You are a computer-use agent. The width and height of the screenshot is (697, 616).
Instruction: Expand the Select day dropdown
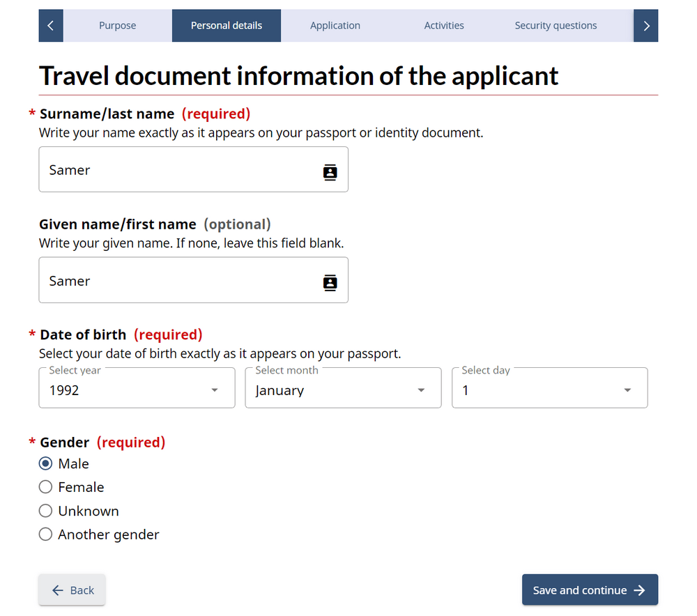tap(549, 390)
